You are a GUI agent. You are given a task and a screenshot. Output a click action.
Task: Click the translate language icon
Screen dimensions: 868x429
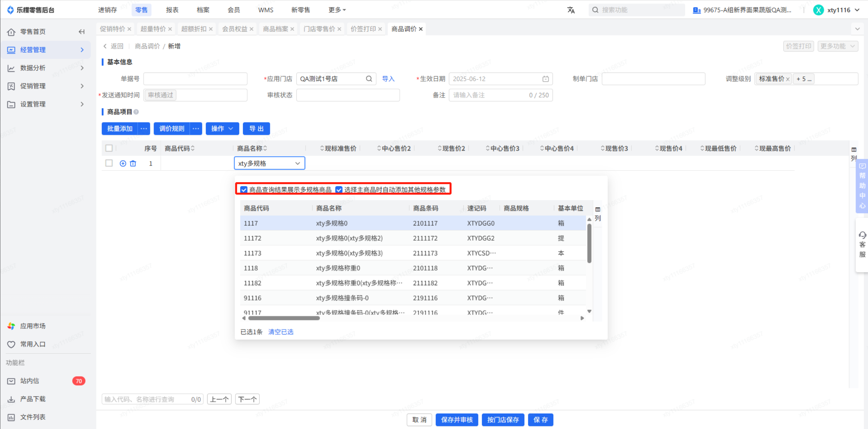coord(571,10)
